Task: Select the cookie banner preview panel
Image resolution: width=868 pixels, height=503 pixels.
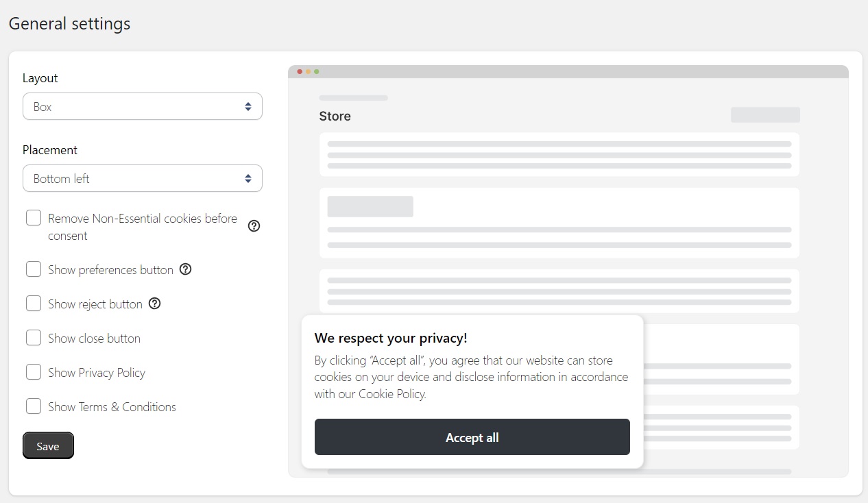Action: (x=472, y=392)
